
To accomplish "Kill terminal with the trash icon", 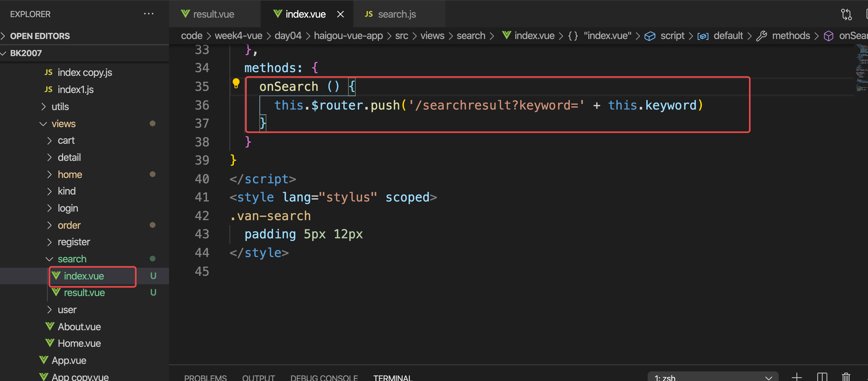I will tap(846, 377).
